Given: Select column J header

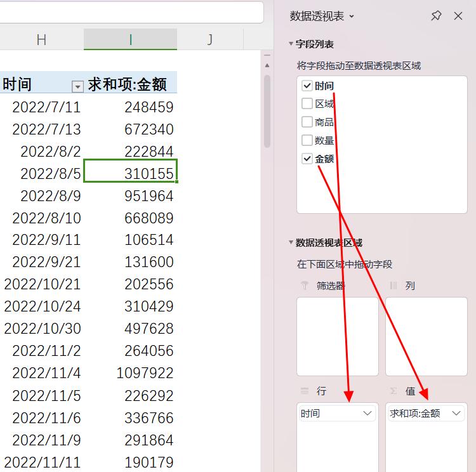Looking at the screenshot, I should click(210, 39).
